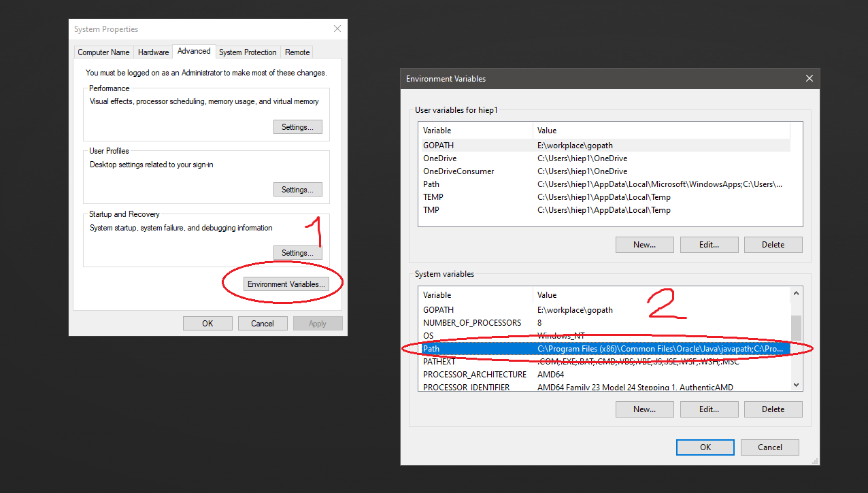Screen dimensions: 868x493
Task: Select the system variable GOPATH row
Action: 605,310
